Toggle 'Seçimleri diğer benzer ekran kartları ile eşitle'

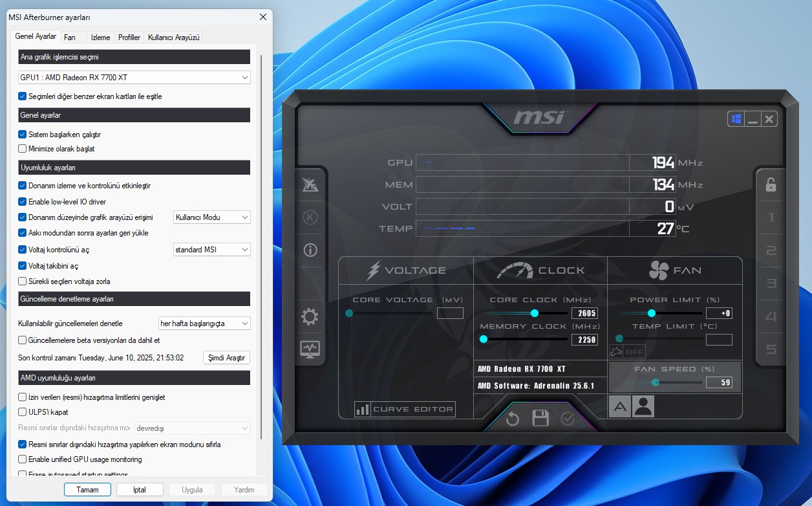(23, 96)
